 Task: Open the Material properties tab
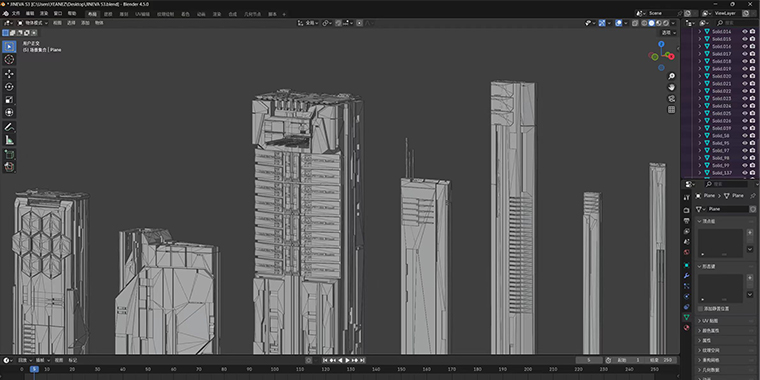(686, 328)
